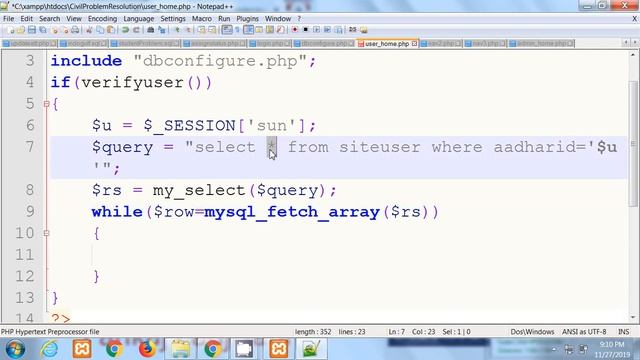Open the File menu
This screenshot has height=360, width=640.
point(9,19)
